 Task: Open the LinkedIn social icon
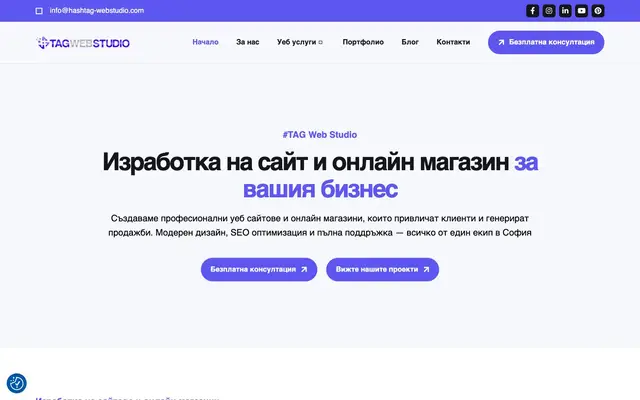pyautogui.click(x=565, y=11)
